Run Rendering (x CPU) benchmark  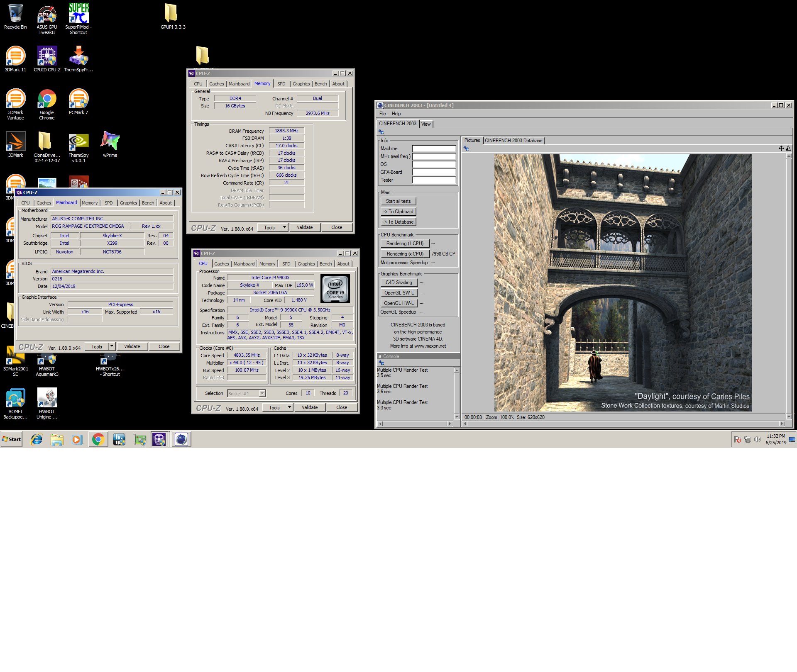[405, 254]
